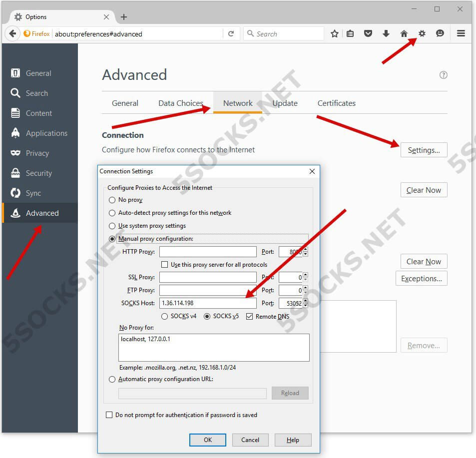Click the Remove... button
The image size is (476, 458).
click(x=424, y=346)
